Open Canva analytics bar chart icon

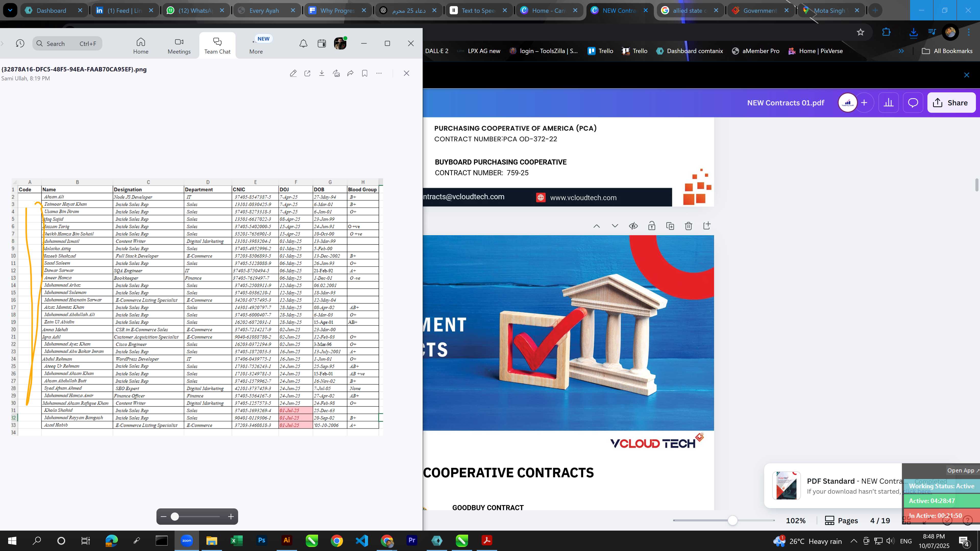889,103
